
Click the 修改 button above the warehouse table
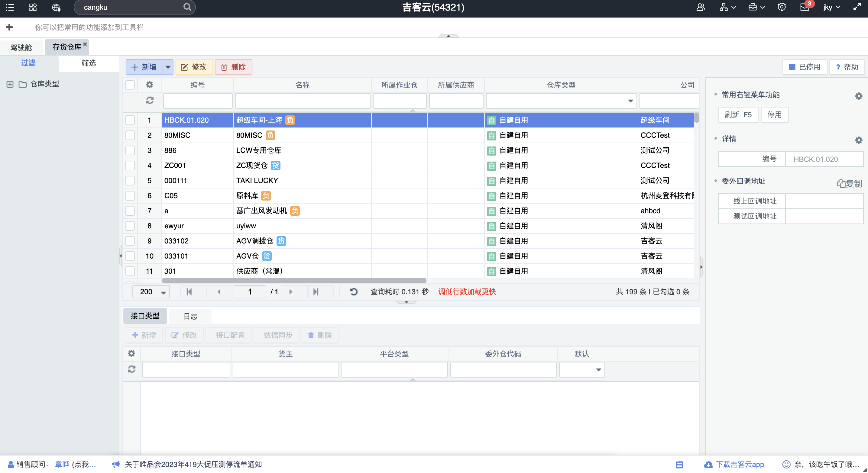coord(194,67)
